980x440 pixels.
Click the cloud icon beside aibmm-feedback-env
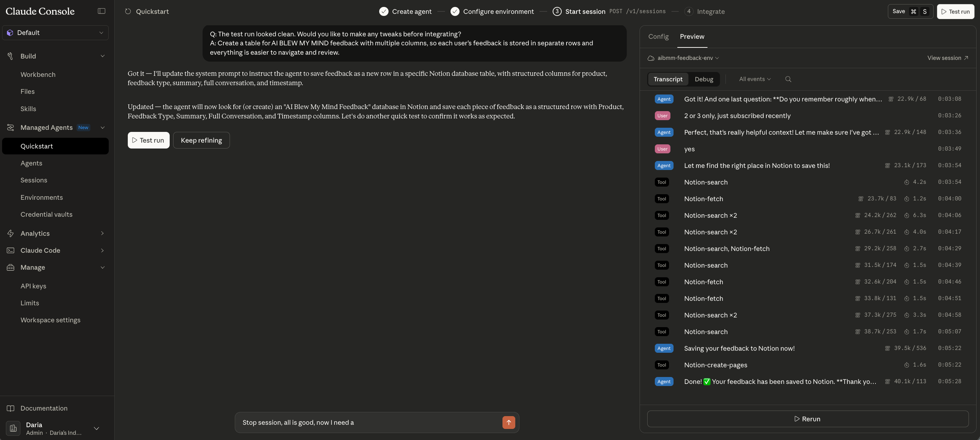pyautogui.click(x=651, y=58)
